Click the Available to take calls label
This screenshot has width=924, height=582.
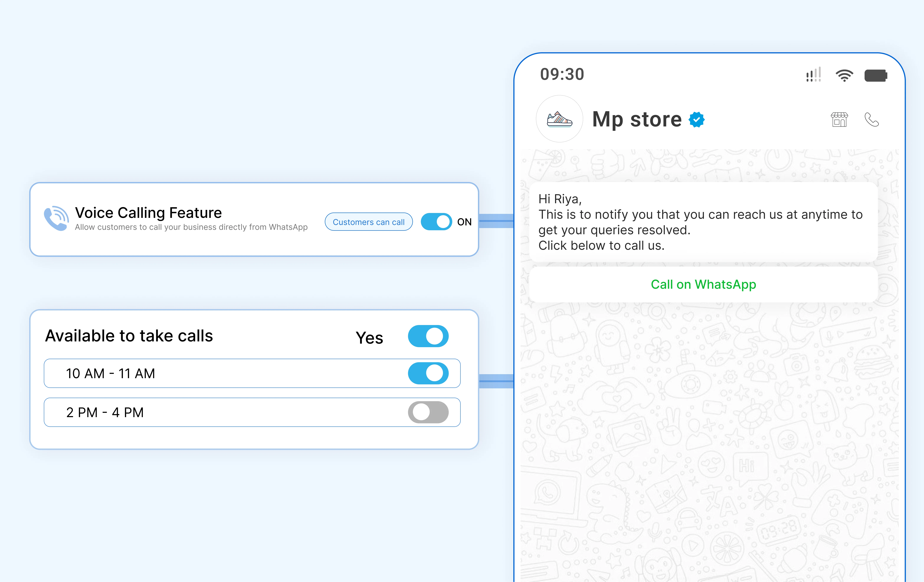pyautogui.click(x=129, y=336)
